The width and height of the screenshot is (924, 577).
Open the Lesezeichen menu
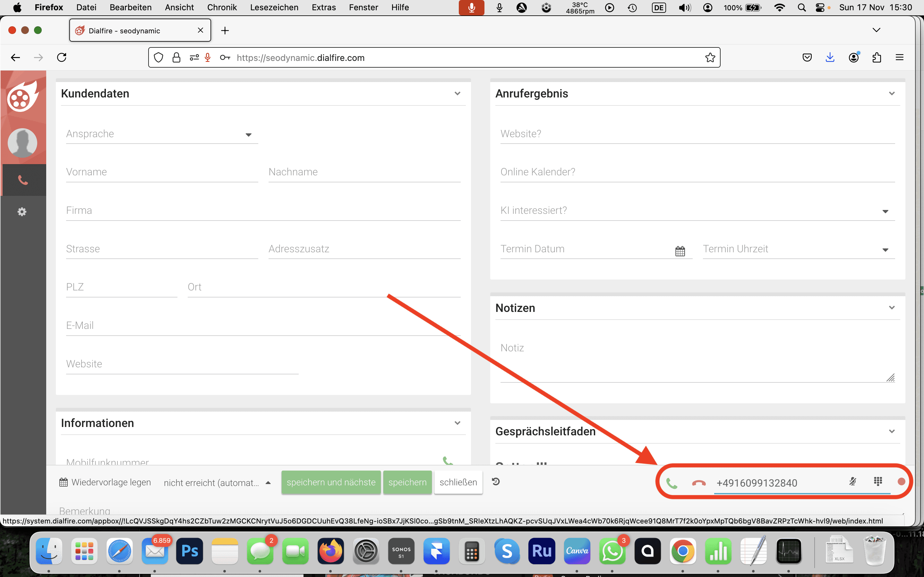pos(274,7)
